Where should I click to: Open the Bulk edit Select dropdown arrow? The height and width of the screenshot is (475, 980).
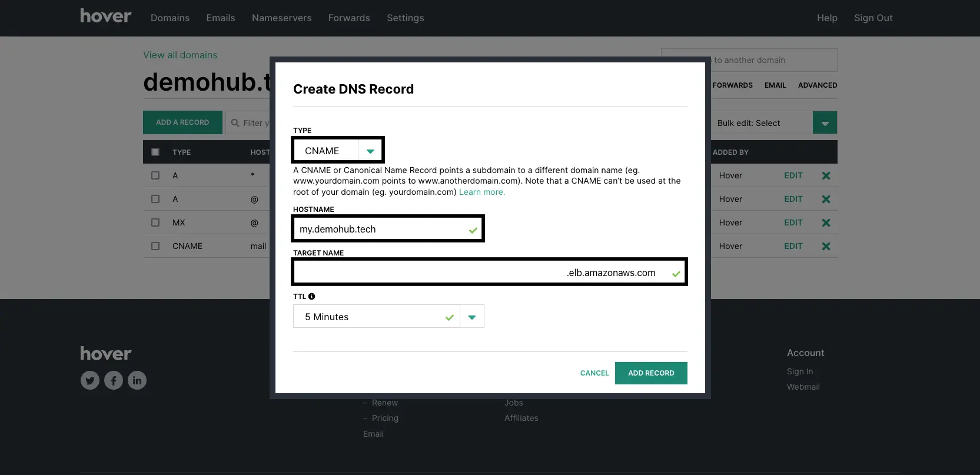pyautogui.click(x=825, y=123)
